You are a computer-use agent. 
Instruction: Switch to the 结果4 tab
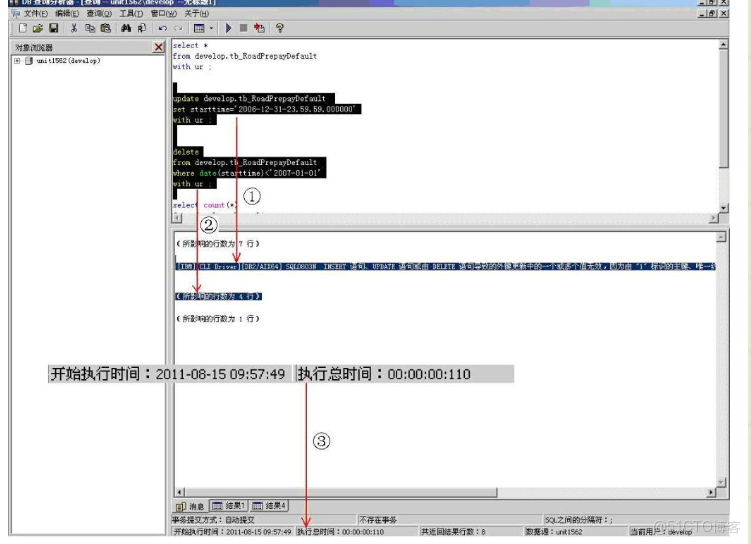click(x=269, y=506)
